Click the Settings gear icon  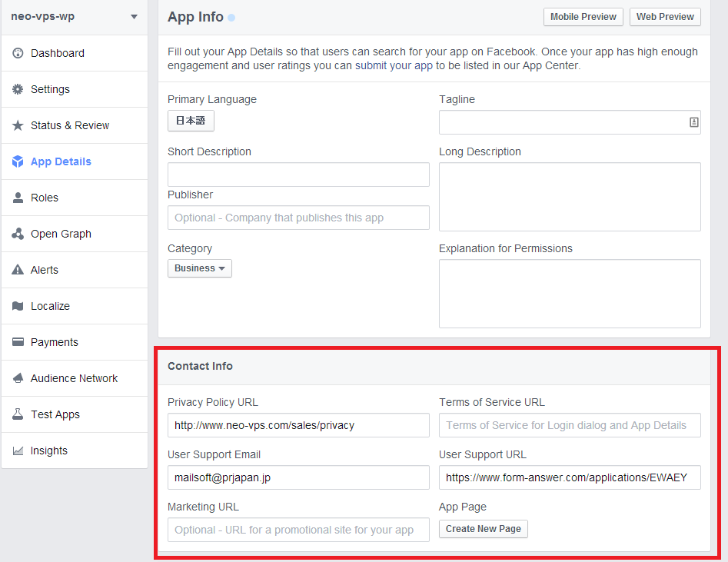[x=18, y=89]
